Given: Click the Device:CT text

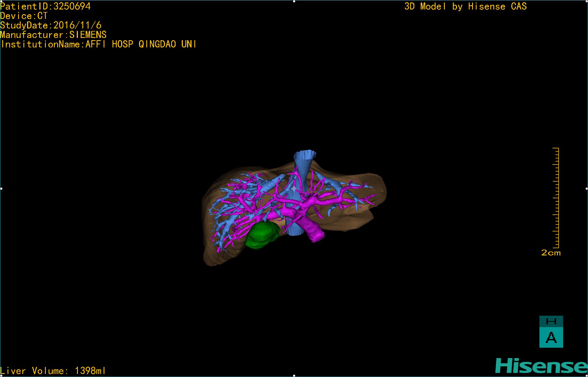Looking at the screenshot, I should pos(24,16).
